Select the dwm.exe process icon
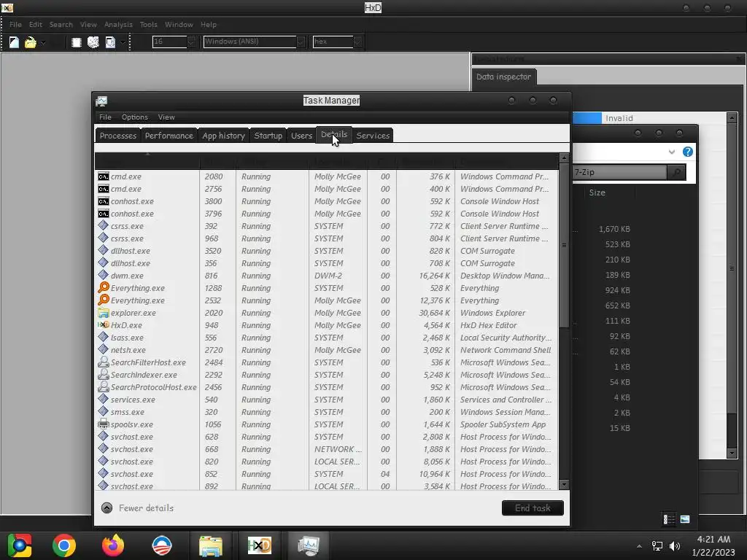Viewport: 747px width, 560px height. pyautogui.click(x=104, y=275)
